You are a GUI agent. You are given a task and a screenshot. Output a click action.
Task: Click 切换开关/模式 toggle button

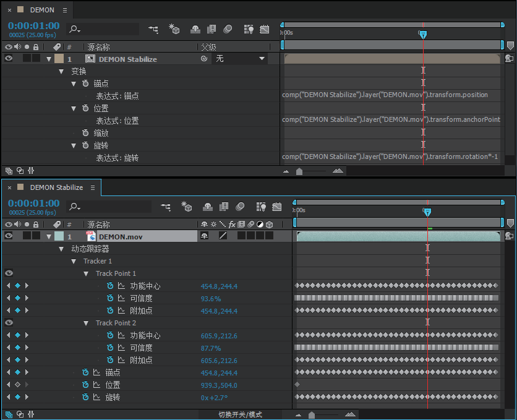click(x=240, y=414)
